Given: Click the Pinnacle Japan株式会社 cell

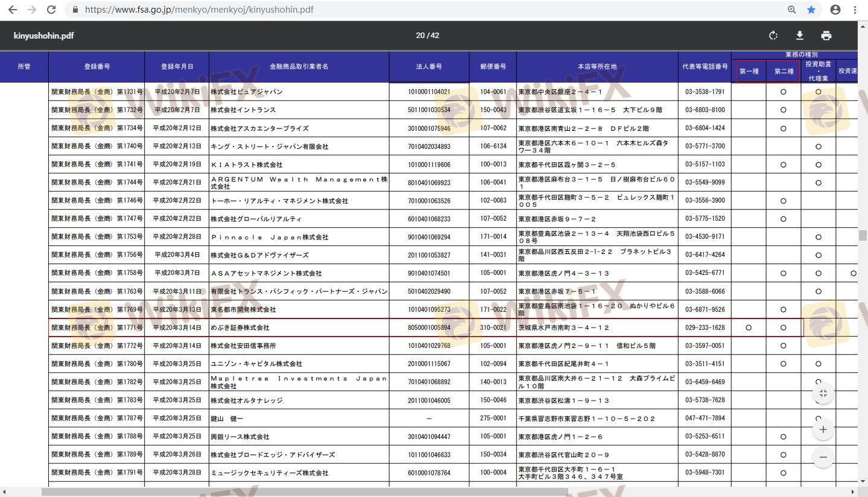Looking at the screenshot, I should pos(299,237).
